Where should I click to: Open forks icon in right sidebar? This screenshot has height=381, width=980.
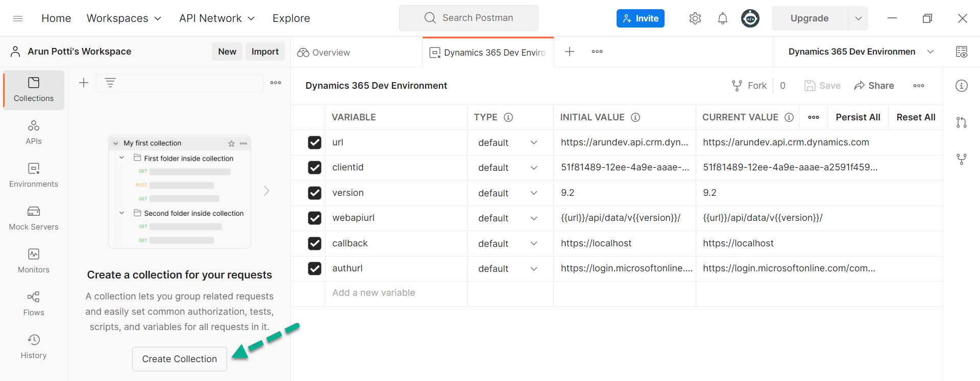(962, 159)
